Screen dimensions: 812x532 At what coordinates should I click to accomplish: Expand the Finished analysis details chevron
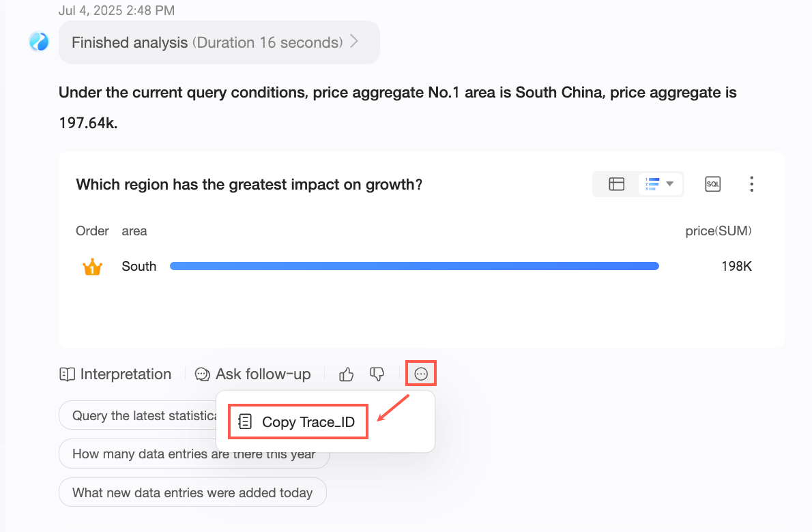pos(354,42)
